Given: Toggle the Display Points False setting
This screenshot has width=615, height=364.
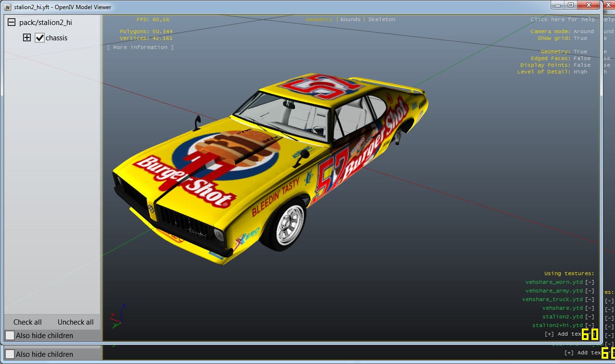Looking at the screenshot, I should pyautogui.click(x=582, y=65).
